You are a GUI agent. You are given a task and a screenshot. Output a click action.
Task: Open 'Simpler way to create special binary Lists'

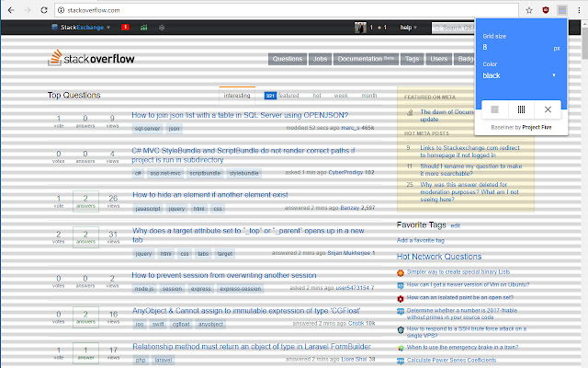(458, 271)
